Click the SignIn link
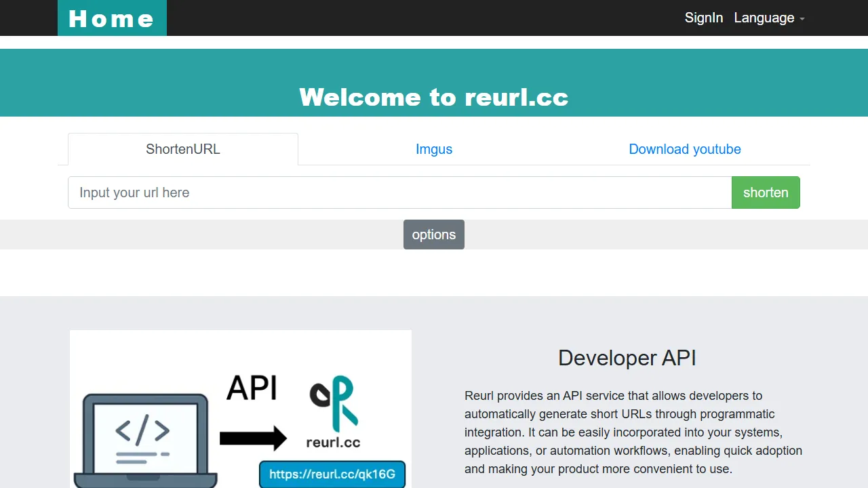This screenshot has height=488, width=868. [704, 18]
